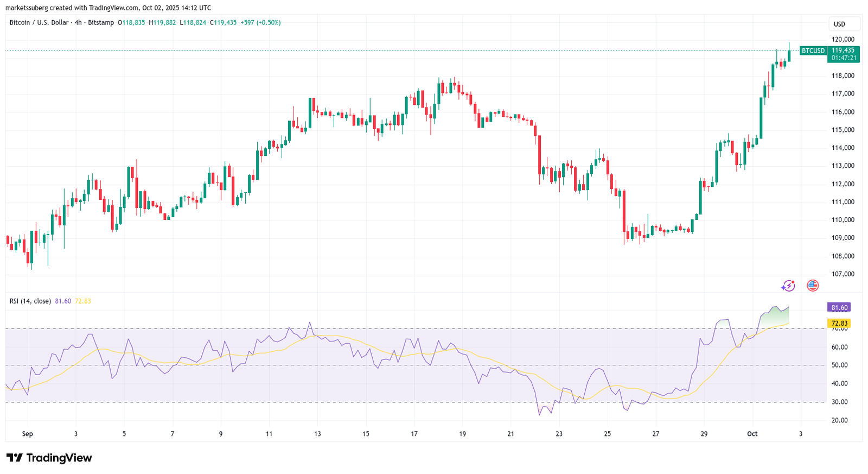Click the 120,000 price axis label

pos(843,40)
